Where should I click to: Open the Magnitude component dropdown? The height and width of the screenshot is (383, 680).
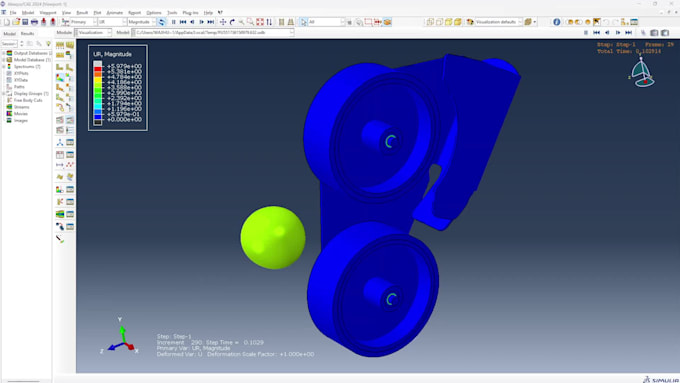coord(142,22)
